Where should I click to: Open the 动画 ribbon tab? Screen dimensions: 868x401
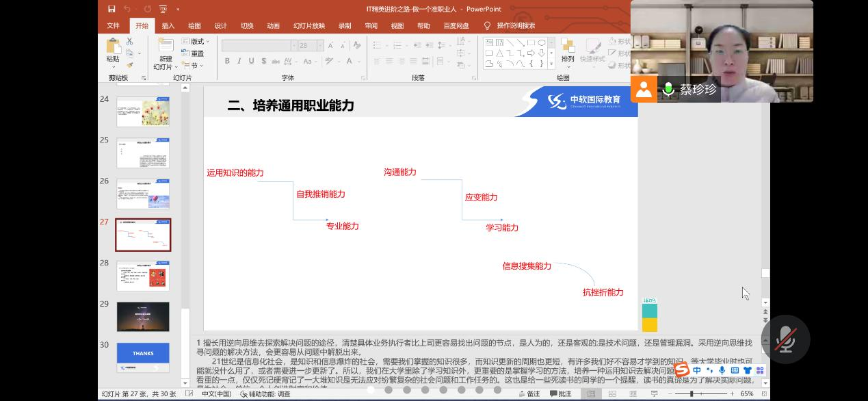pos(273,26)
